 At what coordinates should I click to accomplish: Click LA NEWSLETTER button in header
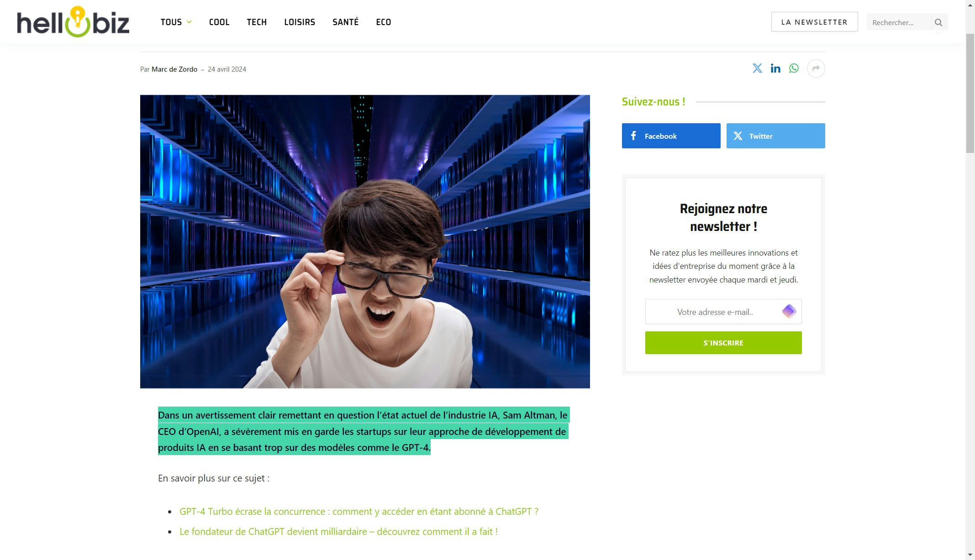(x=814, y=22)
